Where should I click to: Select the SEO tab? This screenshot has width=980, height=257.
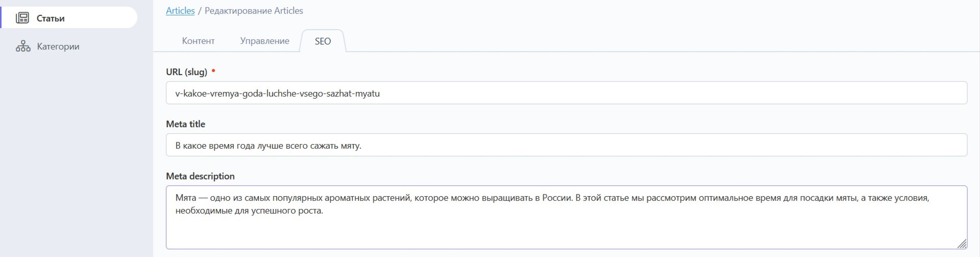click(x=323, y=41)
